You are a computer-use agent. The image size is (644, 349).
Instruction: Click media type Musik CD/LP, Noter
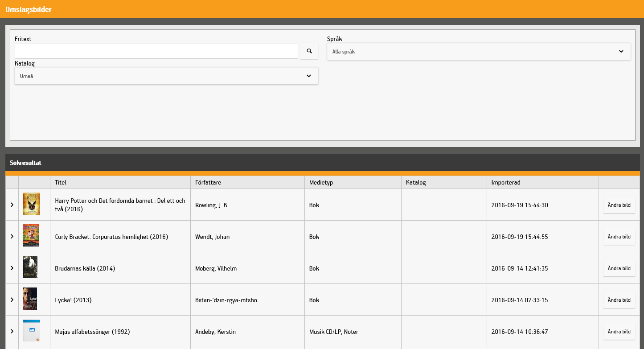click(334, 332)
